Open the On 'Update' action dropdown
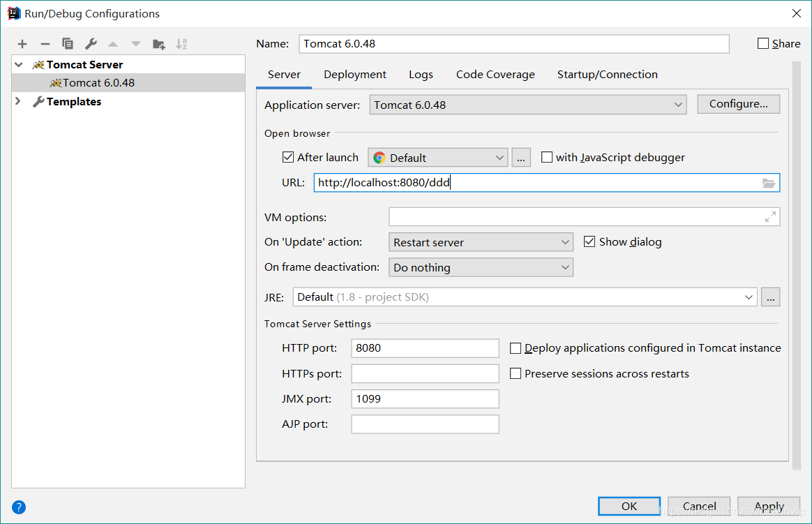The width and height of the screenshot is (812, 524). point(481,242)
